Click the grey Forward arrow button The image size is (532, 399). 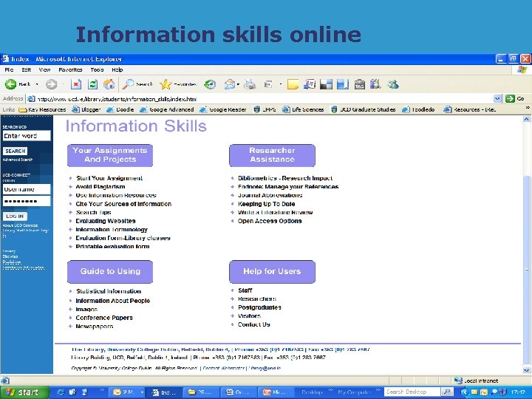[51, 84]
